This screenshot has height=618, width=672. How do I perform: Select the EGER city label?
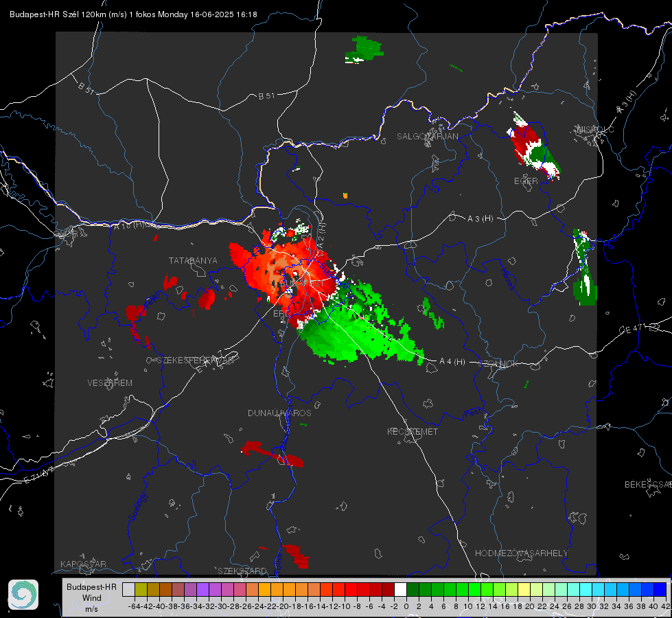pos(526,181)
